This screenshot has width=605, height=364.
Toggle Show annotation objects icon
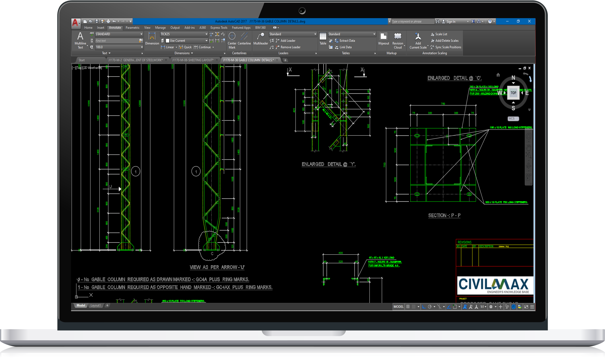[465, 307]
